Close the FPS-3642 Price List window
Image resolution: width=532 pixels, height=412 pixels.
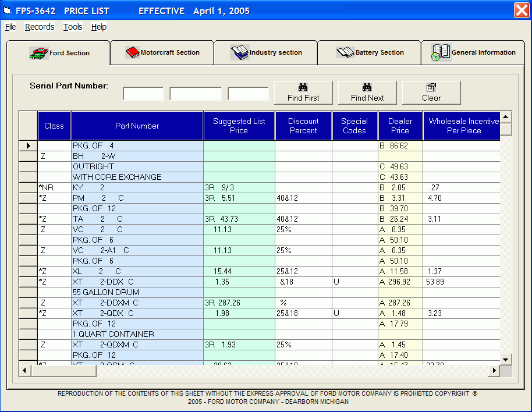[x=522, y=10]
